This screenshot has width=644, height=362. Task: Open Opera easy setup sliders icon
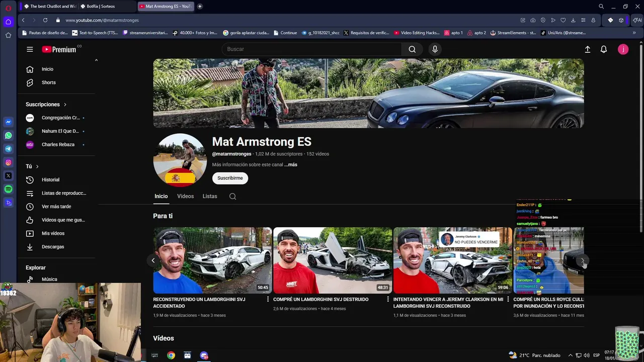click(583, 20)
